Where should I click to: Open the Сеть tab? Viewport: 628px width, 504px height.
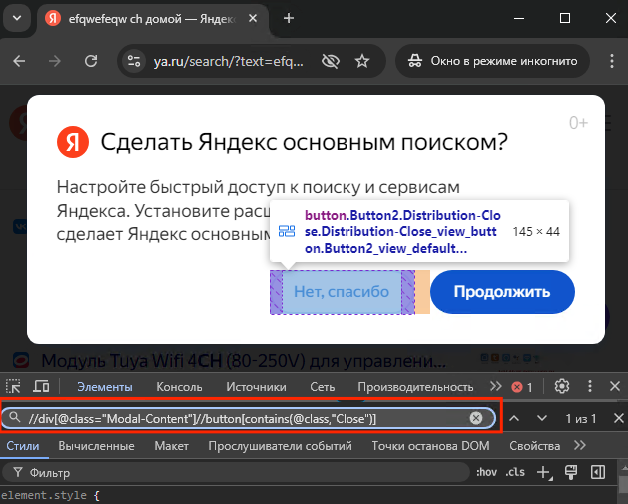click(322, 387)
